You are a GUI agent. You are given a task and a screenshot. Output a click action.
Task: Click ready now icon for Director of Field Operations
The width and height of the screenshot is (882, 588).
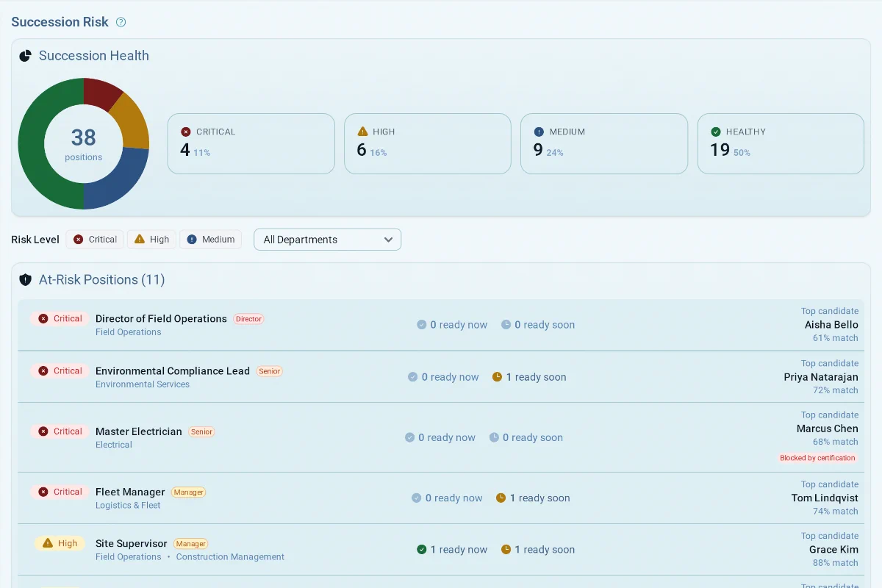click(x=422, y=325)
